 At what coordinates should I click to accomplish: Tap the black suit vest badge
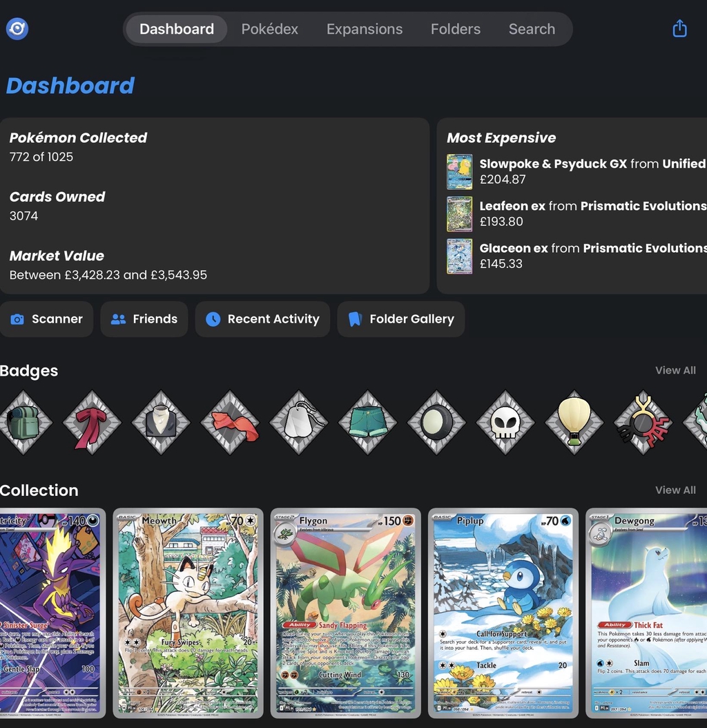coord(161,422)
